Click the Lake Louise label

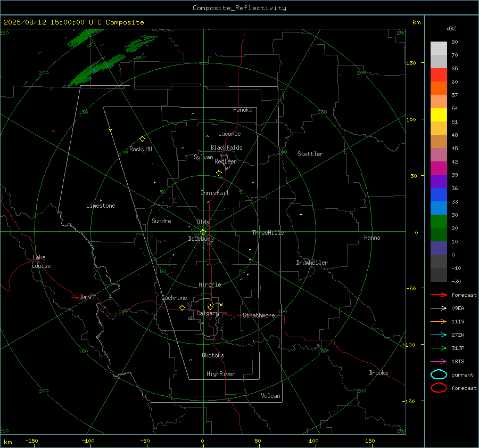(x=41, y=262)
